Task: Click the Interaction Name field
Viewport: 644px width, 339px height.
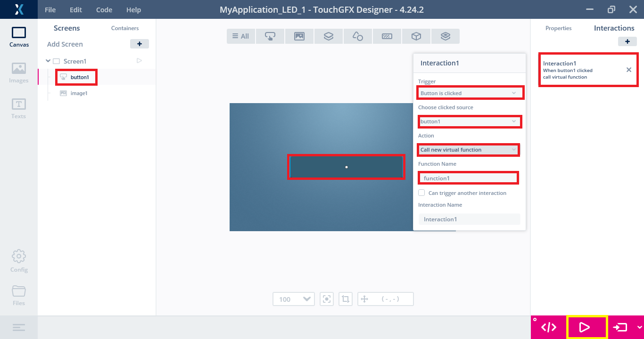Action: (x=470, y=219)
